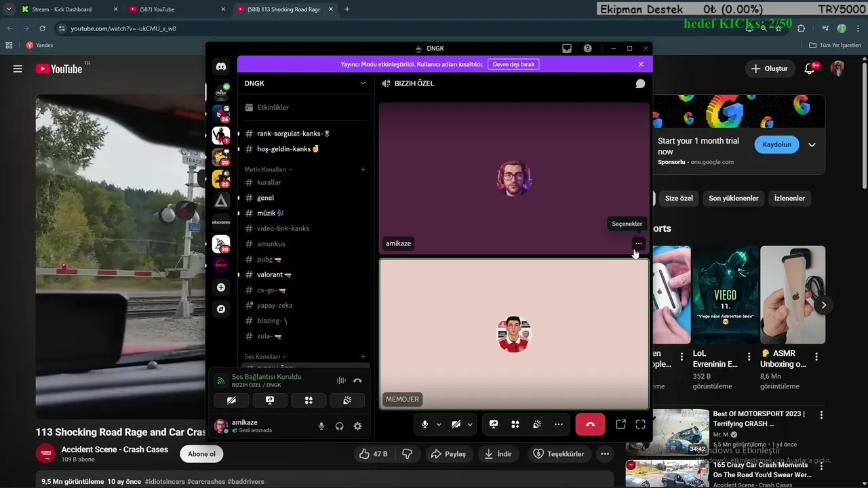Screen dimensions: 868x488
Task: Open Seçenekler three-dot menu on amikaze tile
Action: (639, 243)
